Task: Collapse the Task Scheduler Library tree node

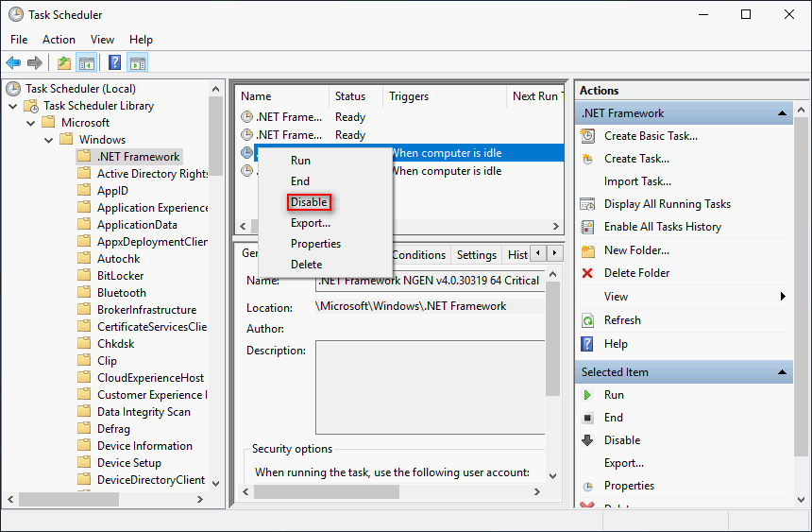Action: coord(13,106)
